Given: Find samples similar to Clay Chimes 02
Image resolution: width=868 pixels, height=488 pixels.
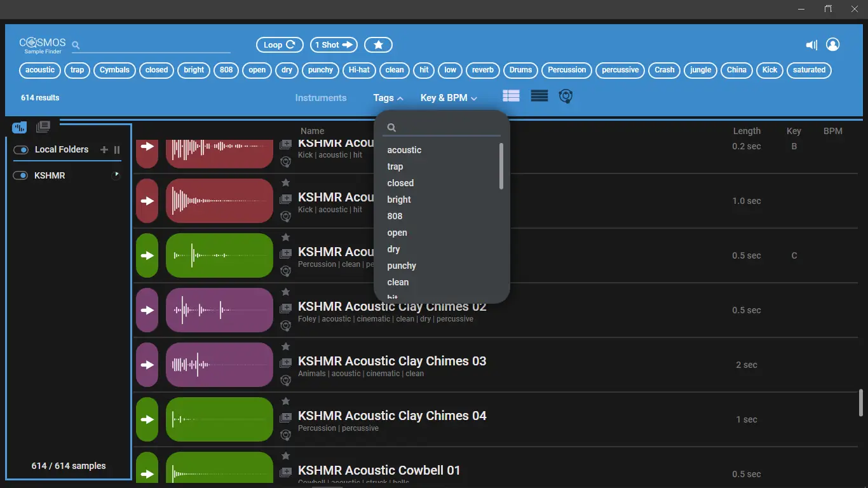Looking at the screenshot, I should pyautogui.click(x=286, y=326).
